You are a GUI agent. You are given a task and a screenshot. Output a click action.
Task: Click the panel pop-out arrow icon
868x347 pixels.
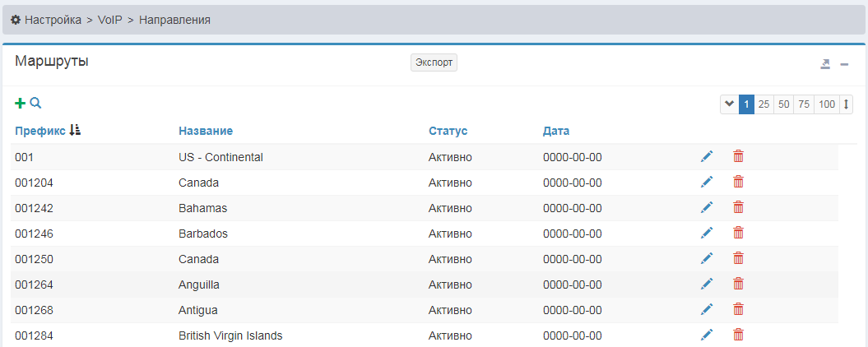pyautogui.click(x=825, y=64)
